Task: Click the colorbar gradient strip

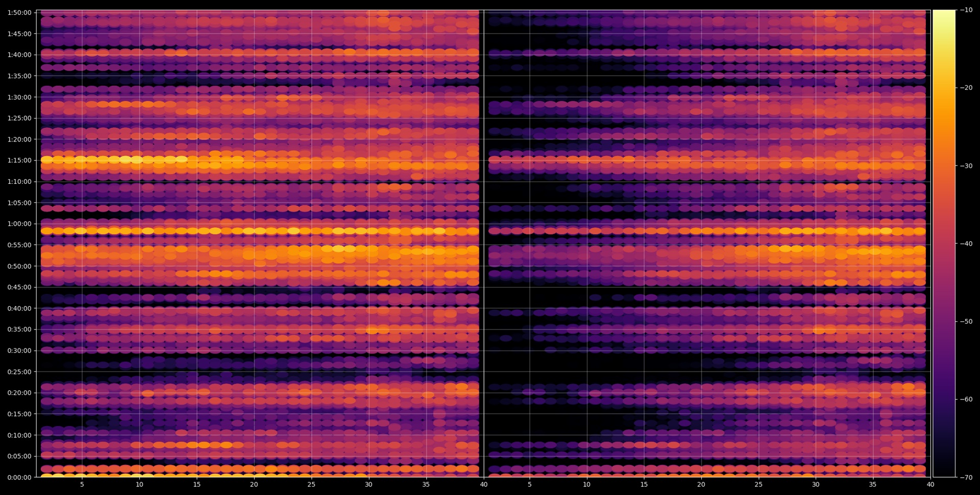Action: [x=944, y=244]
